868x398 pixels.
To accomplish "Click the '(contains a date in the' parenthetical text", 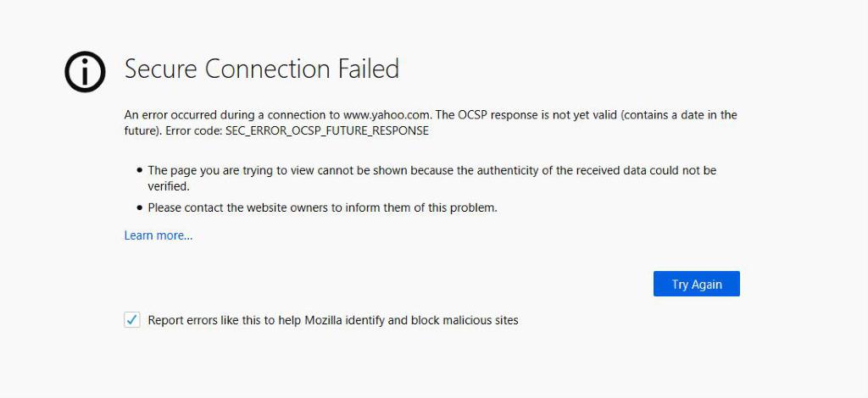I will (x=679, y=114).
